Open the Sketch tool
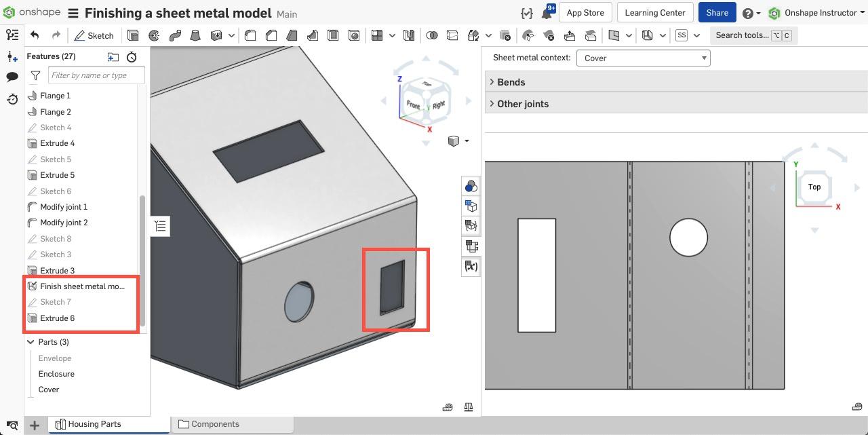The width and height of the screenshot is (868, 435). [x=94, y=35]
